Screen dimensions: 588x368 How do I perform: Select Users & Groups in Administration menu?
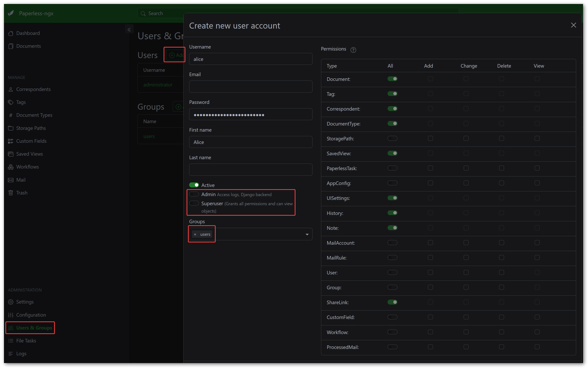[30, 328]
